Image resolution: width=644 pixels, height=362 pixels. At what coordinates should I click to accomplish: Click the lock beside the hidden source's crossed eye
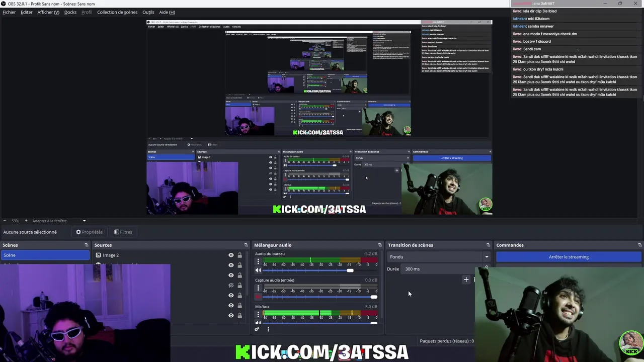[239, 286]
